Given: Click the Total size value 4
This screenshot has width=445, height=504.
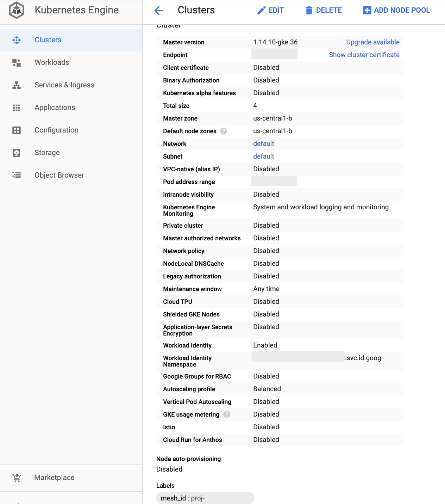Looking at the screenshot, I should point(255,106).
